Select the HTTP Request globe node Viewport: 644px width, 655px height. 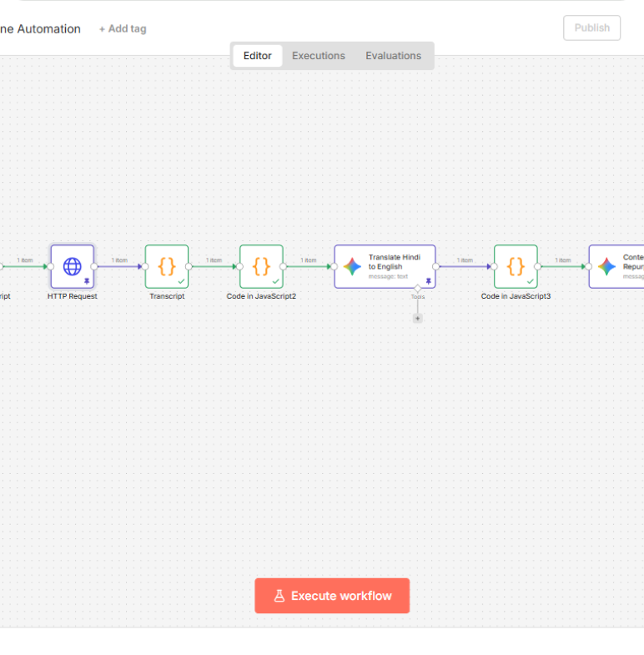point(73,266)
